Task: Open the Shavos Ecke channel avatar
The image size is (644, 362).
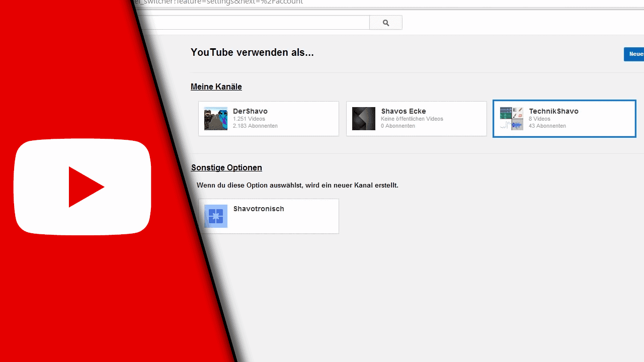Action: [x=364, y=119]
